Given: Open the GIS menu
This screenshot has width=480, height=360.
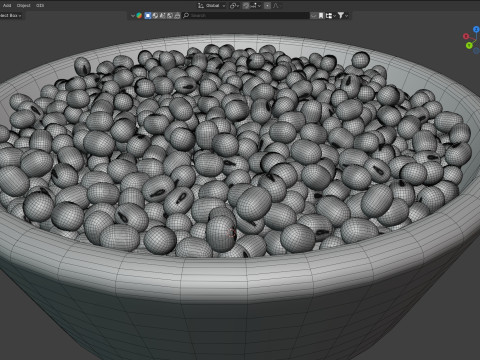Looking at the screenshot, I should click(40, 5).
